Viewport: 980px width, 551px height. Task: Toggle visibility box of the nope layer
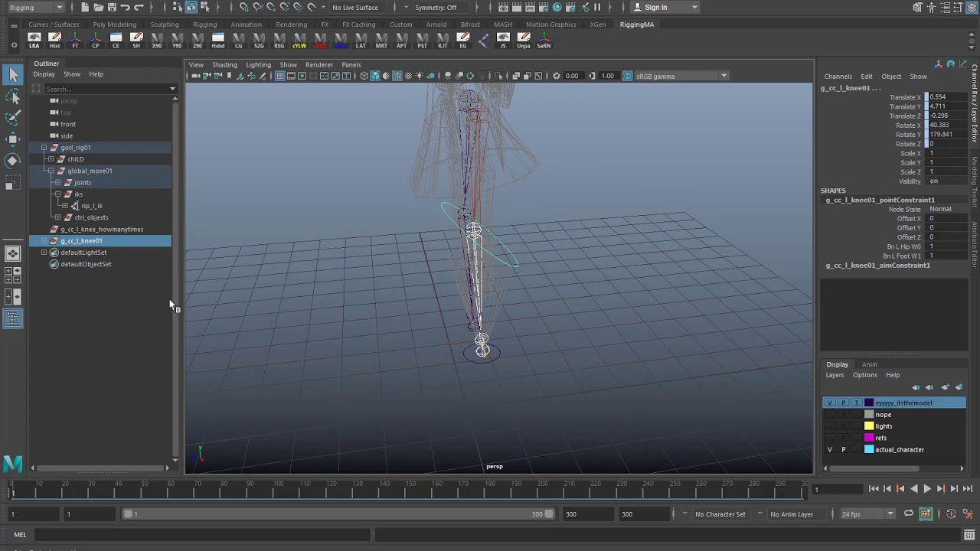(x=830, y=414)
